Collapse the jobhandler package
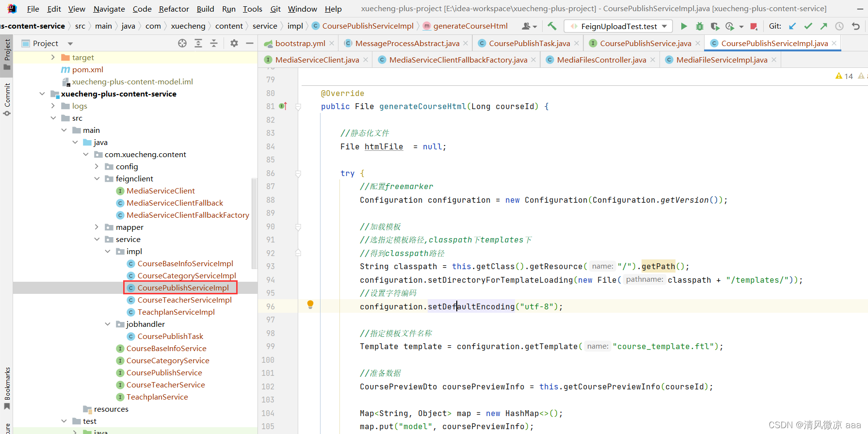The image size is (868, 434). coord(108,324)
